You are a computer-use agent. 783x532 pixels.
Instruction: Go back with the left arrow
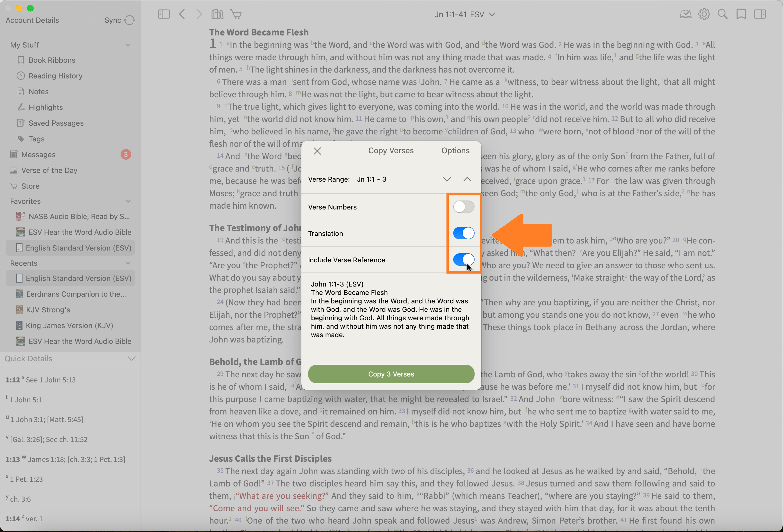point(182,14)
